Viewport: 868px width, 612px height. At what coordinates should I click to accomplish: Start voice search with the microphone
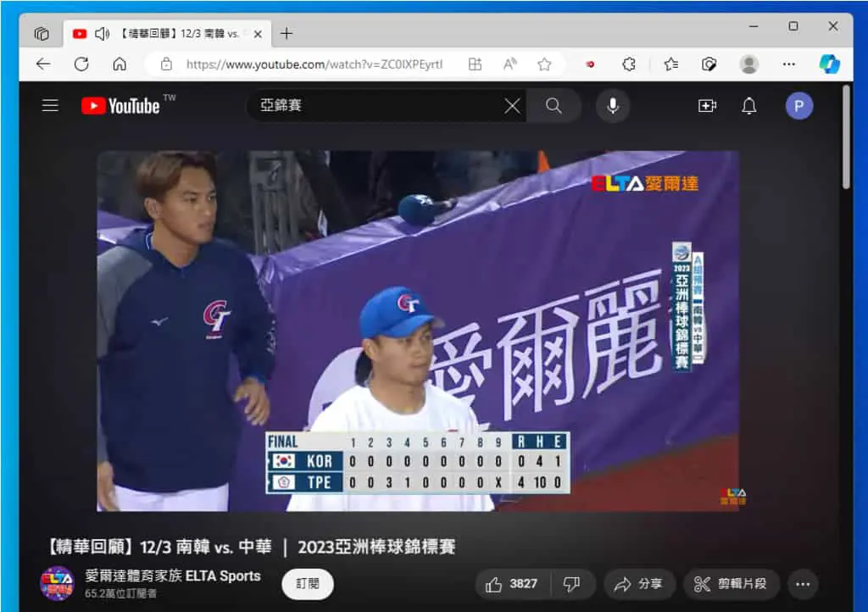pyautogui.click(x=613, y=106)
